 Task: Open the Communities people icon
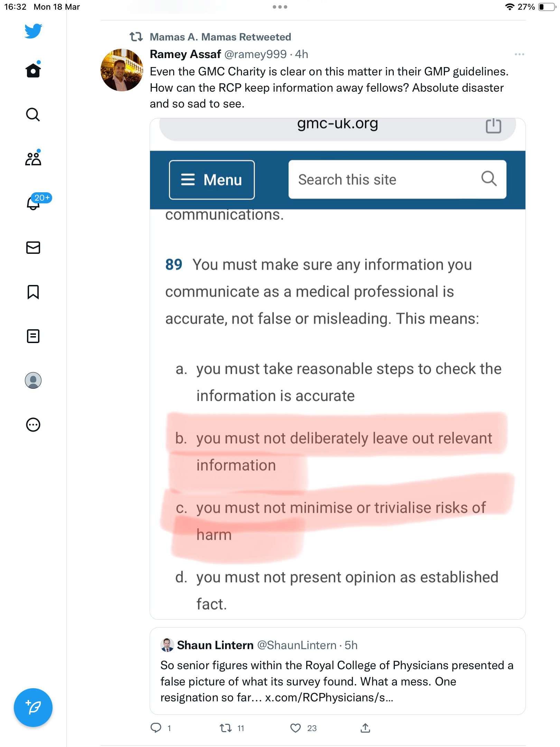click(33, 158)
